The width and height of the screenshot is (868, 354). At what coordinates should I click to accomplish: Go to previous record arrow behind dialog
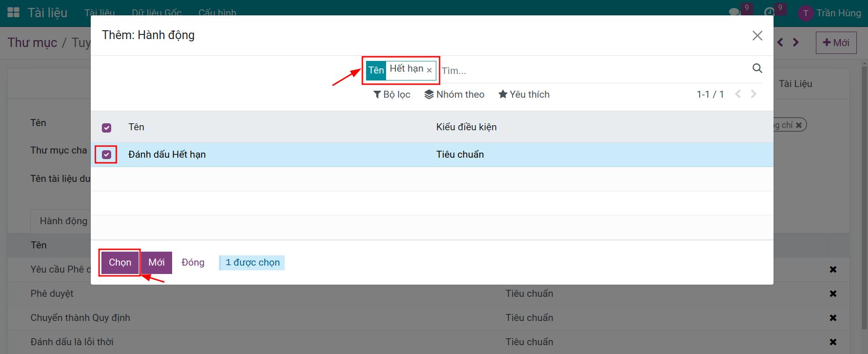(x=781, y=42)
